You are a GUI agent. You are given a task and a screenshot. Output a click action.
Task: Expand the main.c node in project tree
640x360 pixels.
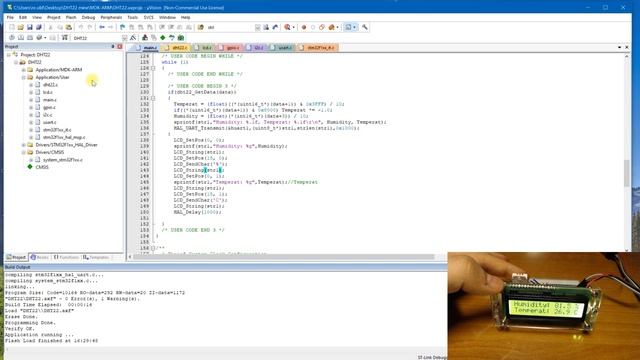click(x=31, y=100)
